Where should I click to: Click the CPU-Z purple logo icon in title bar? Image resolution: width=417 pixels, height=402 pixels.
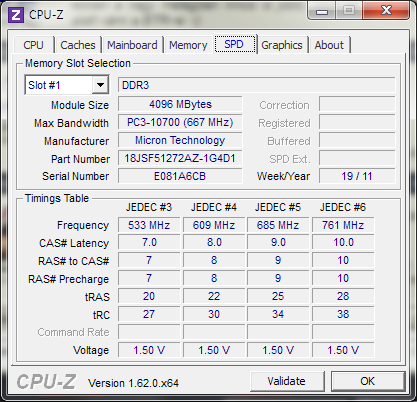click(x=16, y=15)
